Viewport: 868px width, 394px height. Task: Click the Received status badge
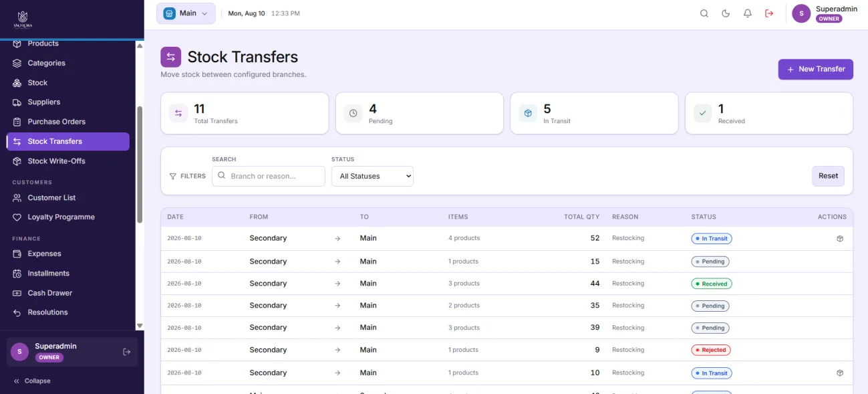[x=712, y=284]
